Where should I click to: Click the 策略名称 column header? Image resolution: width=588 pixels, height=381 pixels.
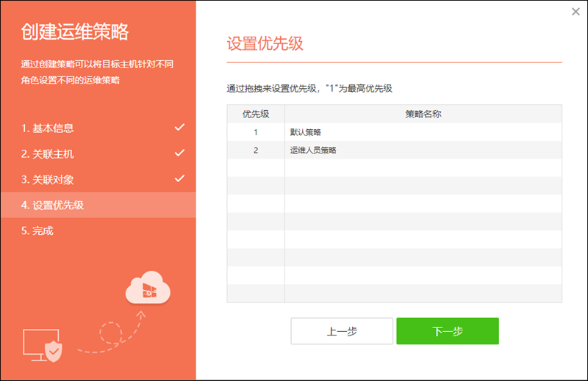(423, 114)
